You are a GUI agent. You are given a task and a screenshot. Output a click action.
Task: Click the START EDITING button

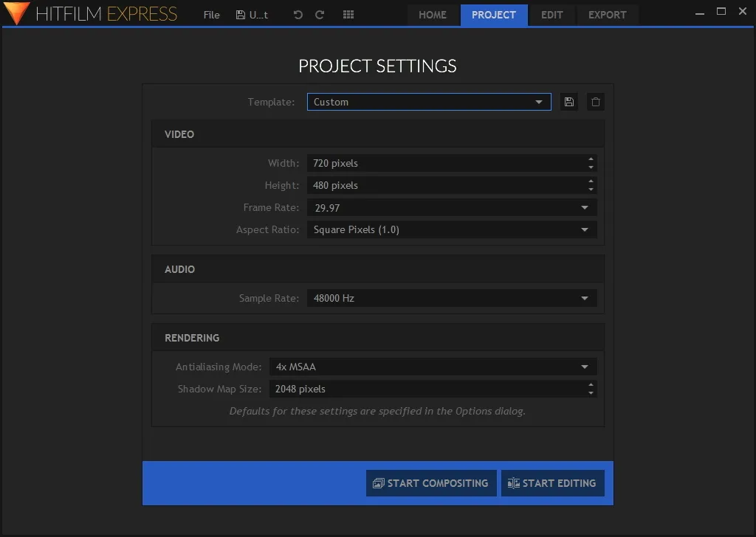pos(552,483)
